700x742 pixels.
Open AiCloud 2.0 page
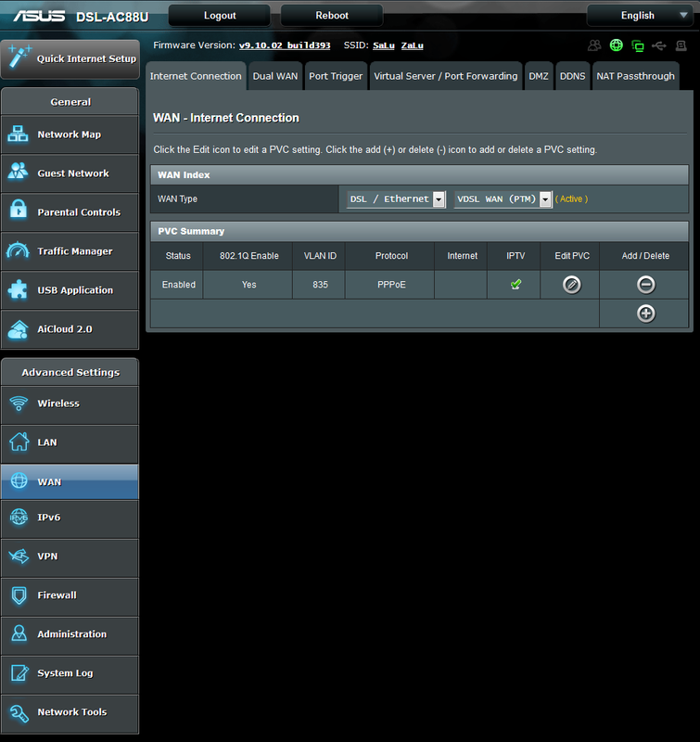point(70,329)
